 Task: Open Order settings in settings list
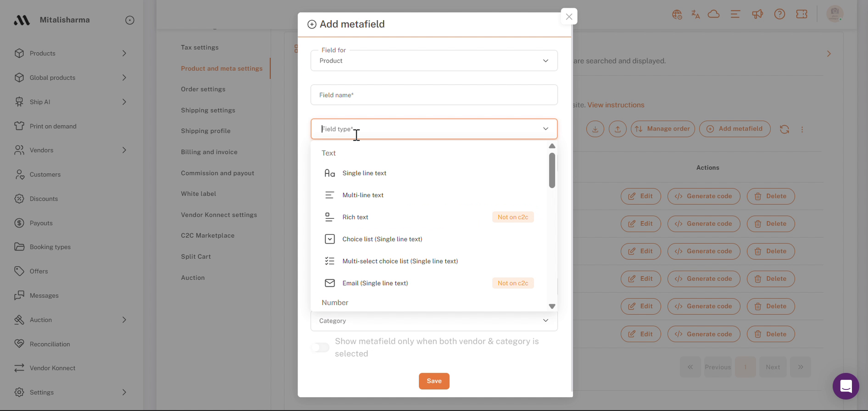(203, 89)
